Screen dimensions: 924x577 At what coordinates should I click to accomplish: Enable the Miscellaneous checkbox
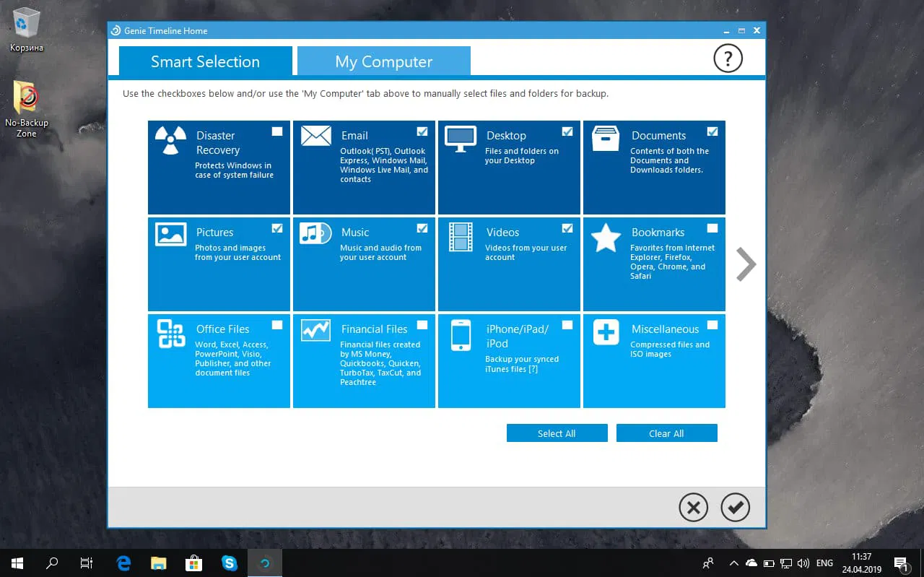click(x=712, y=325)
